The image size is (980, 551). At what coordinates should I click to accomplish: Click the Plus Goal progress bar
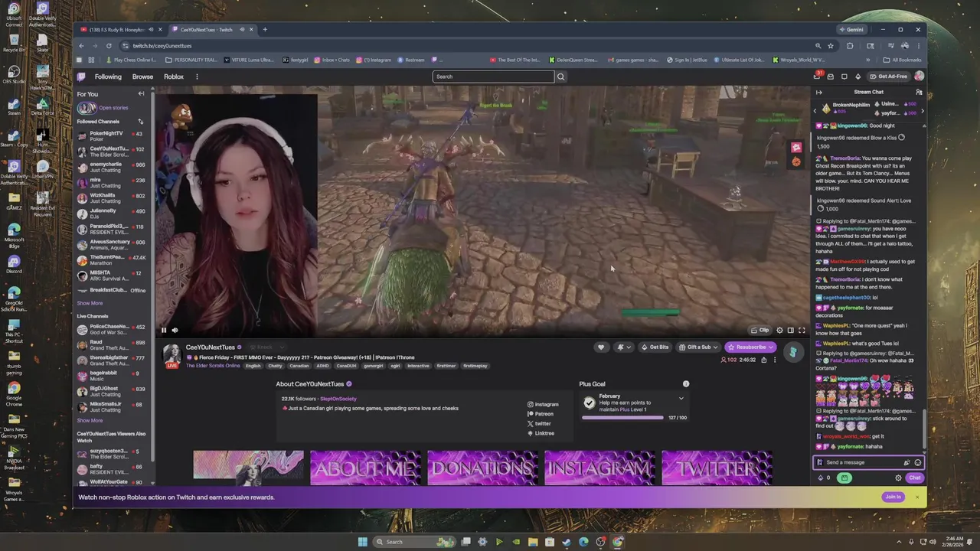click(622, 418)
